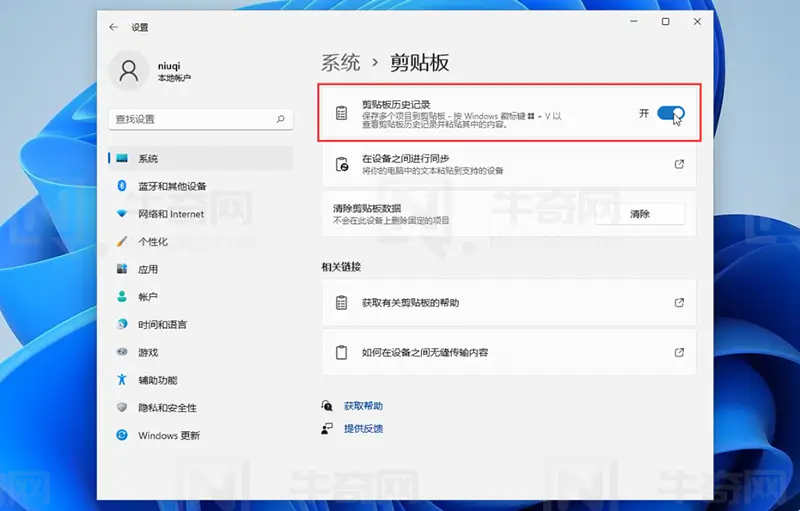Focus the 查找设置 search field

coord(201,119)
